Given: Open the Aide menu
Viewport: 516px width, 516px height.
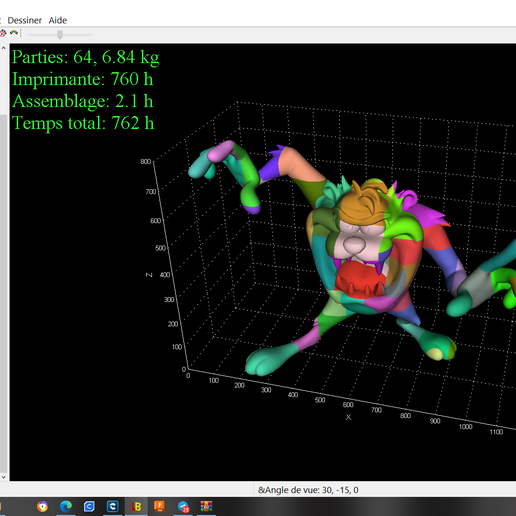Looking at the screenshot, I should 58,20.
